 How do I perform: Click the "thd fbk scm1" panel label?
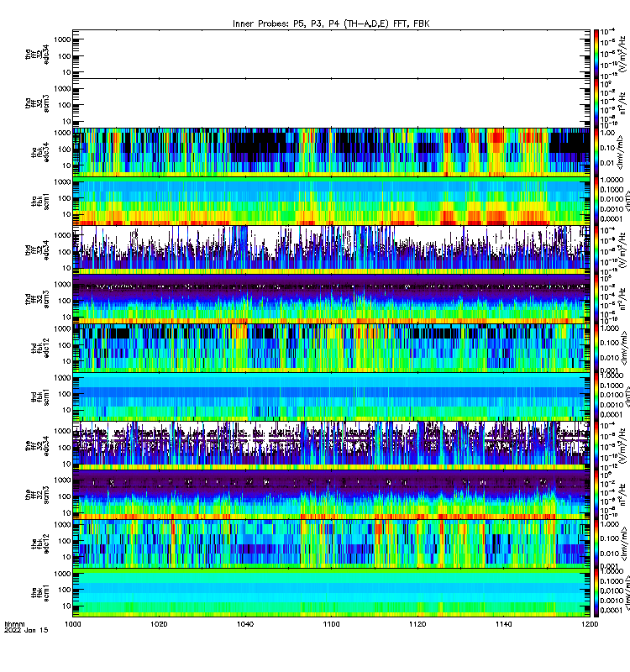coord(40,397)
